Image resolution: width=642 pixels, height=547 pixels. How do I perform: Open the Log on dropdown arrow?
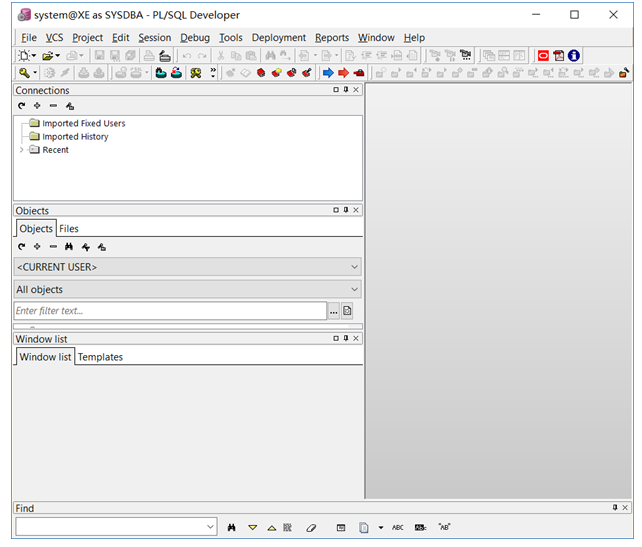pos(35,73)
